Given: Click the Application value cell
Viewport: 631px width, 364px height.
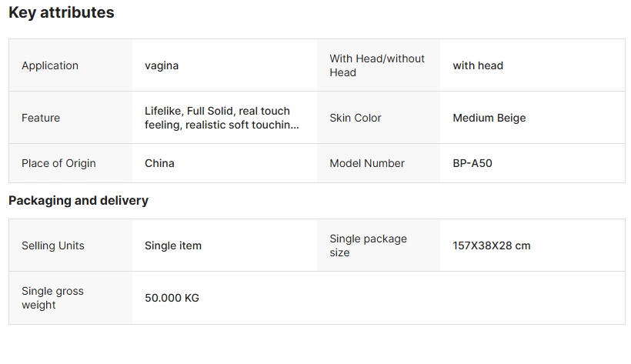Looking at the screenshot, I should point(162,65).
